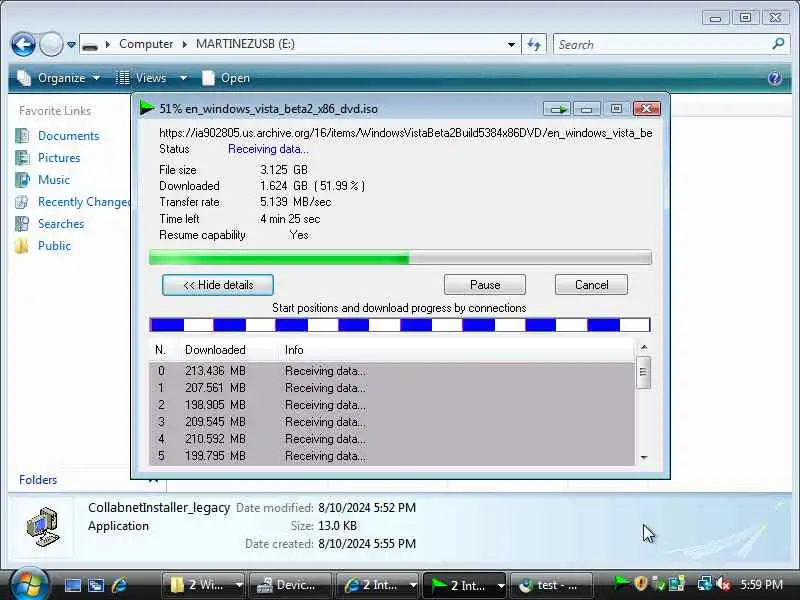Open the recent pages dropdown arrow

[71, 45]
